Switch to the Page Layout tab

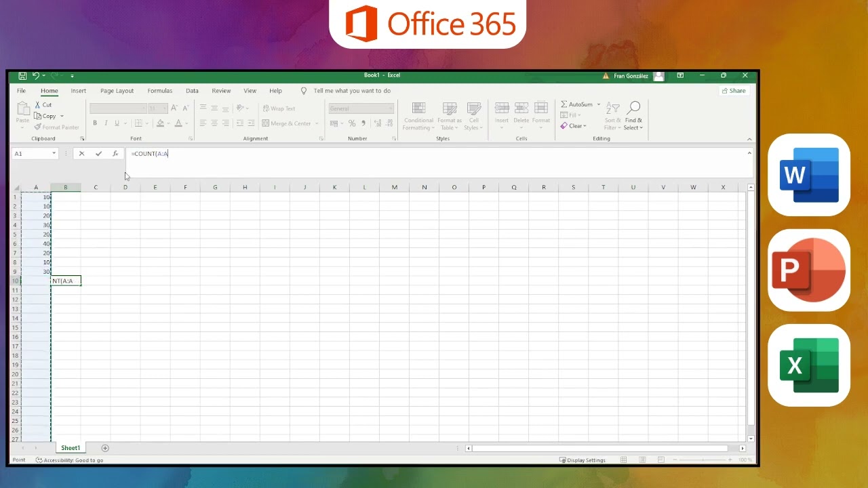click(x=117, y=91)
